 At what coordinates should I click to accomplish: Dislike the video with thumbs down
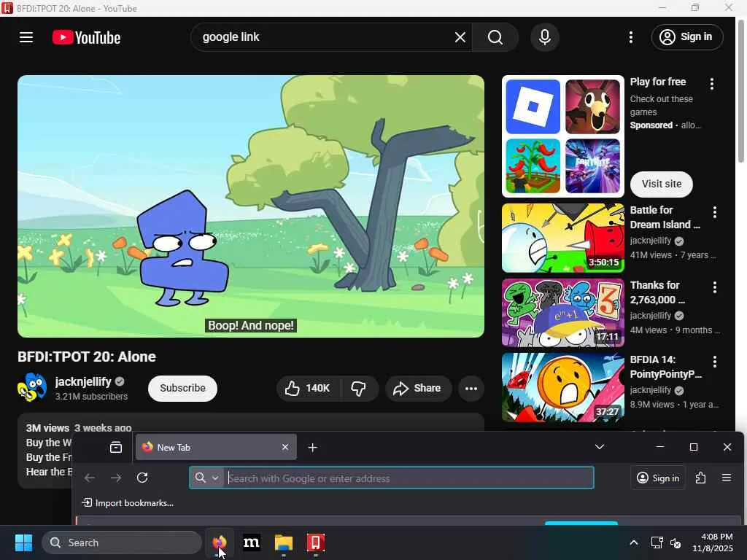pos(359,388)
